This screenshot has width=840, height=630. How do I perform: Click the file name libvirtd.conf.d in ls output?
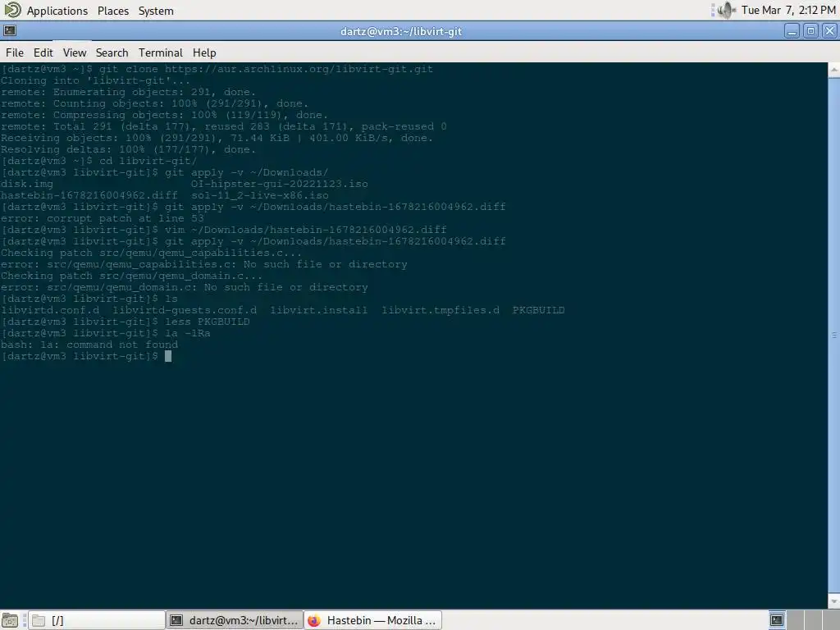pos(50,310)
